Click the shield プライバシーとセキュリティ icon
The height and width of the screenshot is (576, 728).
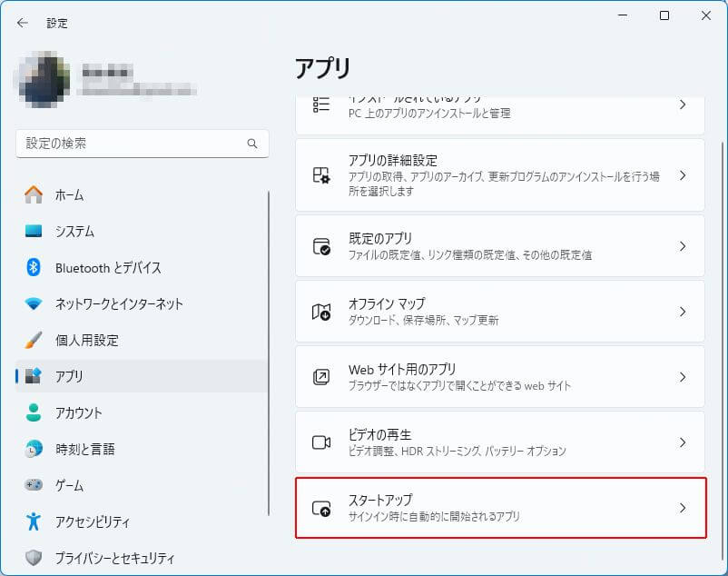(34, 558)
